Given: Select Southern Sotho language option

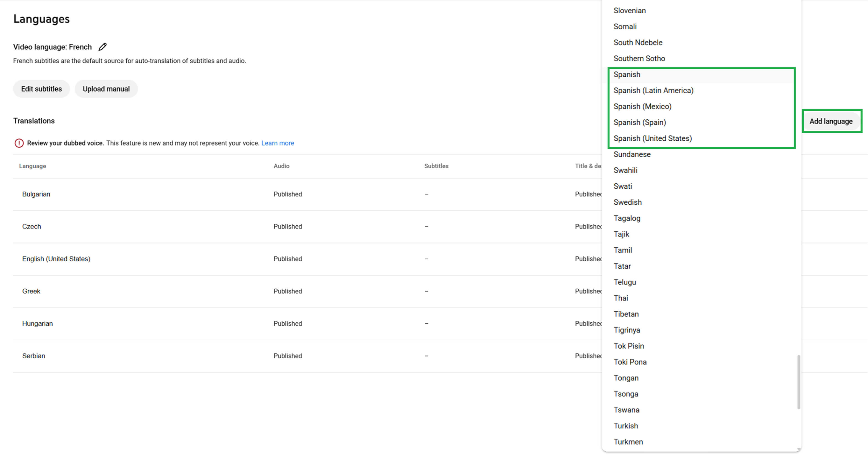Looking at the screenshot, I should 701,59.
